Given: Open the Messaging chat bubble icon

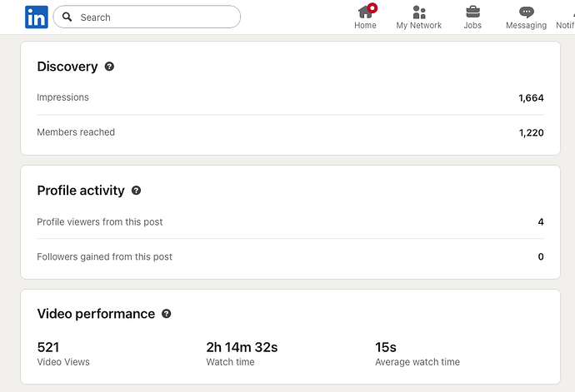Looking at the screenshot, I should pos(526,12).
